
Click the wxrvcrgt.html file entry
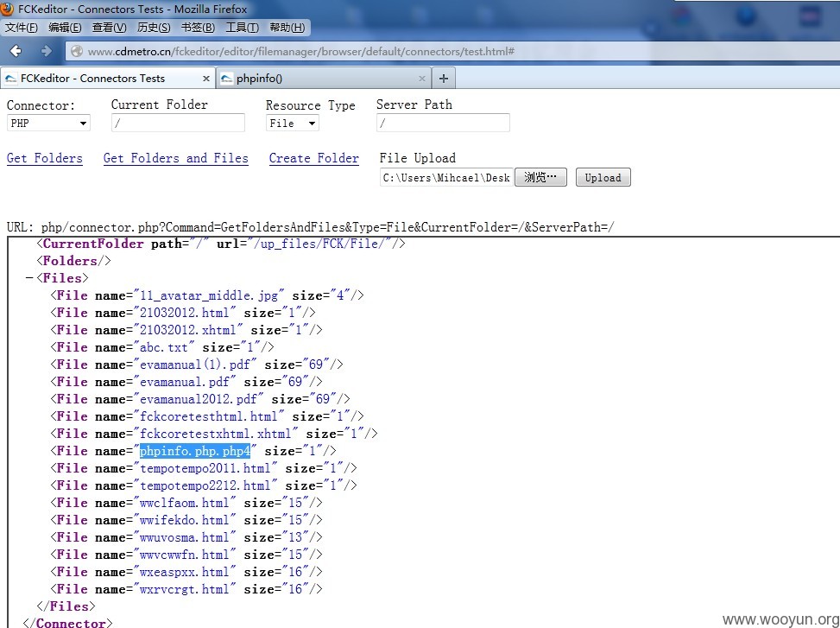pyautogui.click(x=186, y=589)
